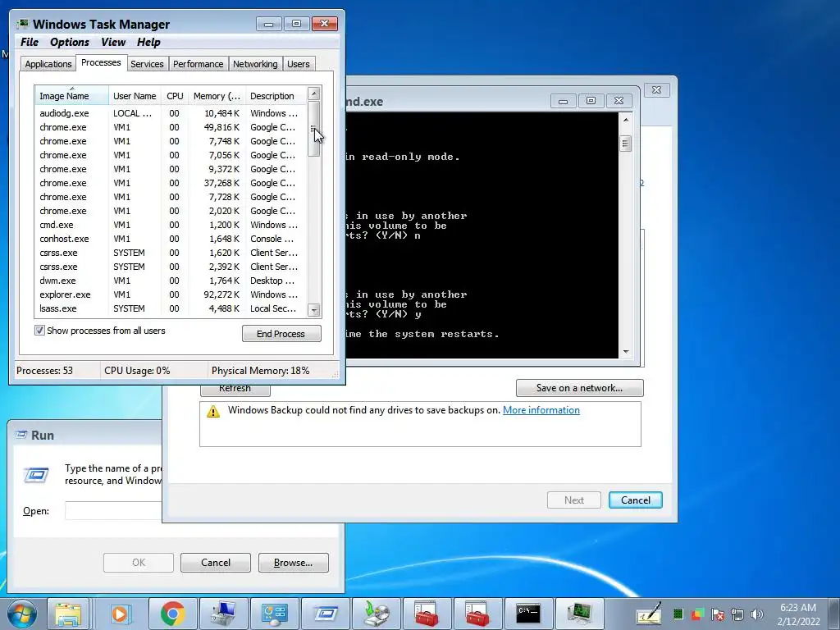840x630 pixels.
Task: Sort processes by Memory column
Action: coord(217,96)
